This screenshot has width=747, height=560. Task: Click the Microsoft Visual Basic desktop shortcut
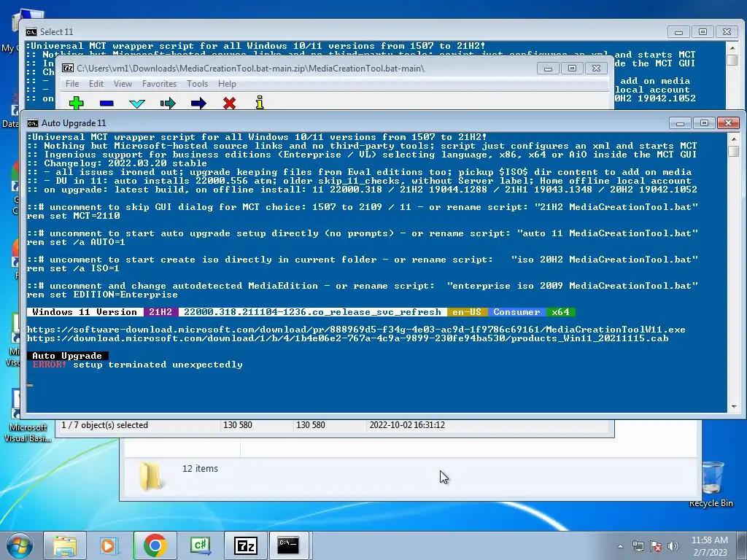click(28, 416)
